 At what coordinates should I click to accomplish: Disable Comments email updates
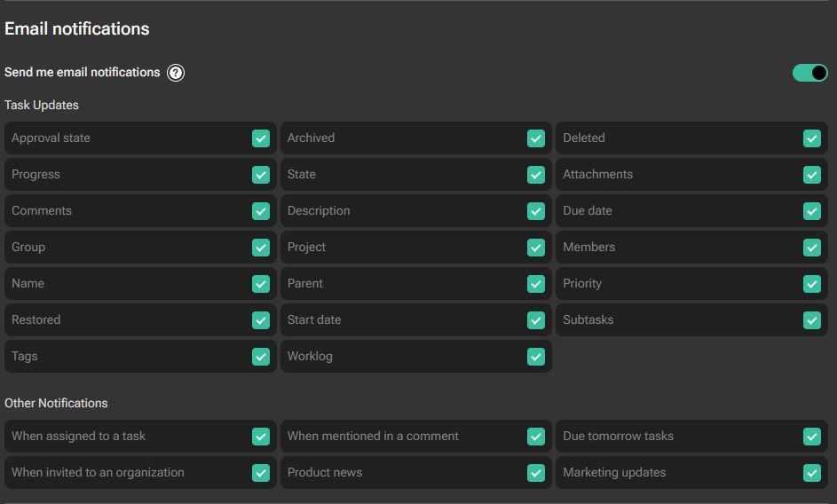tap(261, 211)
